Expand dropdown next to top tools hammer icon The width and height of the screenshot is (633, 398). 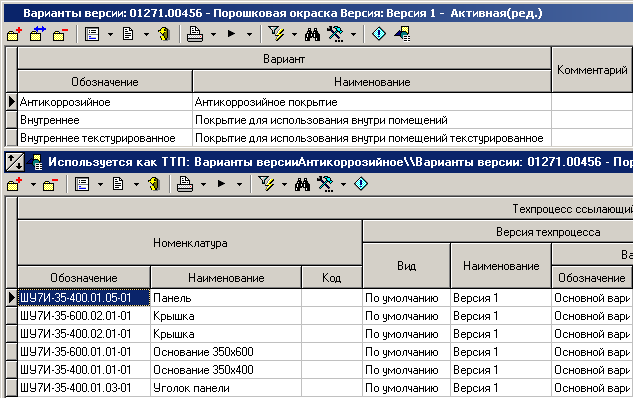[x=353, y=35]
